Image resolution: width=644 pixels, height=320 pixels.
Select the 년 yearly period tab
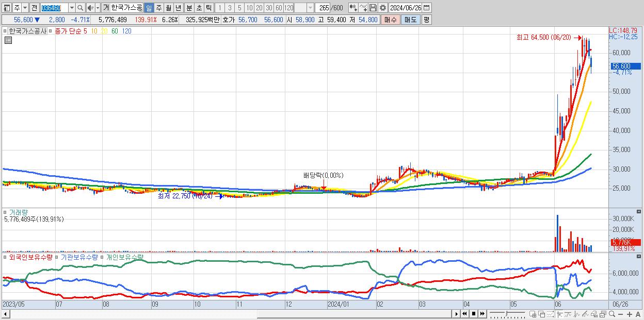click(x=178, y=8)
